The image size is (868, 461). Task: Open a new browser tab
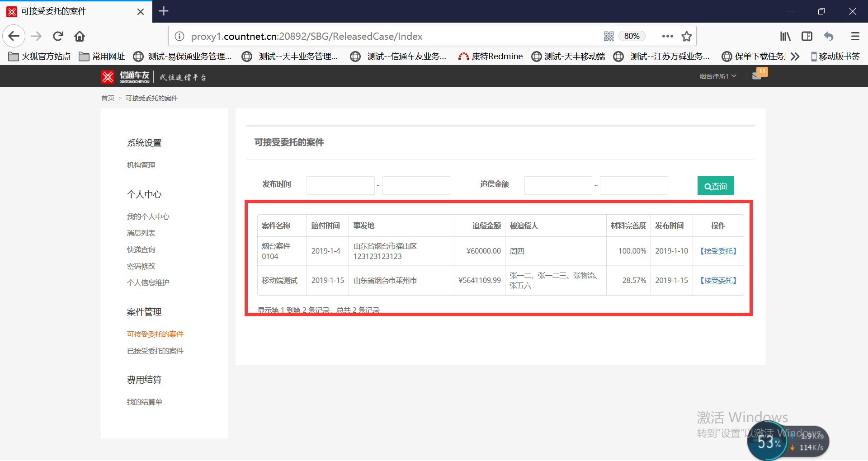164,11
